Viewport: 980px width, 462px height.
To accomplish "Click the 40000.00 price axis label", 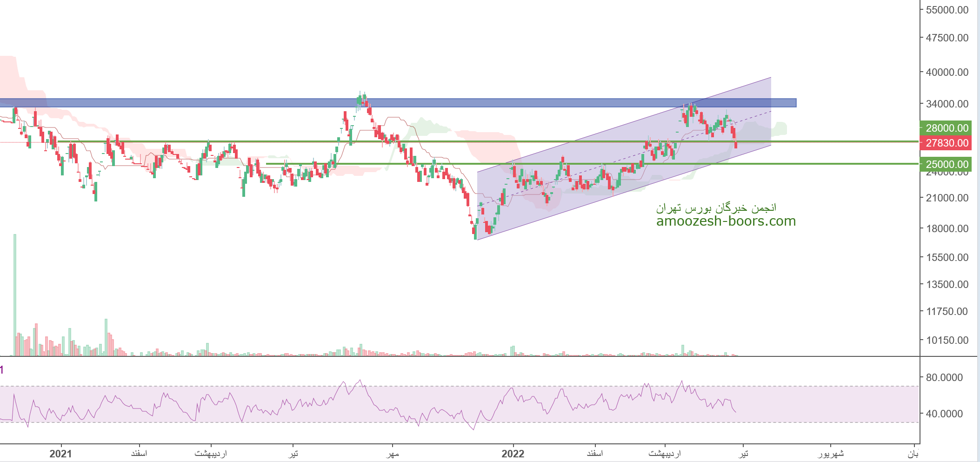I will click(947, 72).
